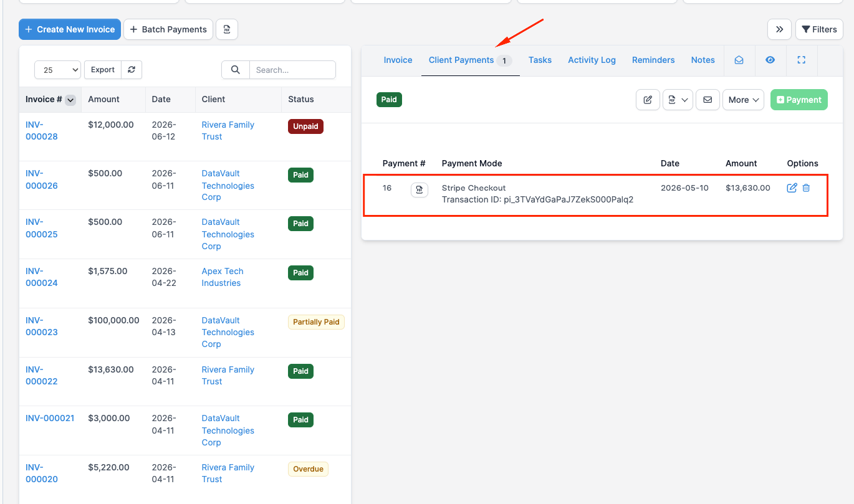Screen dimensions: 854x504
Task: Click the PDF export icon beside Batch Payments
Action: 227,29
